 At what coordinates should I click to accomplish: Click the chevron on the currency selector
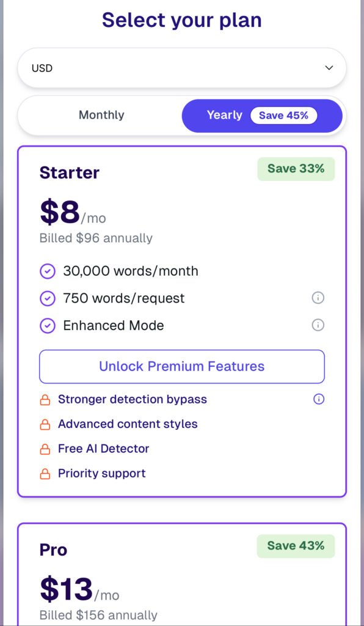click(x=329, y=67)
